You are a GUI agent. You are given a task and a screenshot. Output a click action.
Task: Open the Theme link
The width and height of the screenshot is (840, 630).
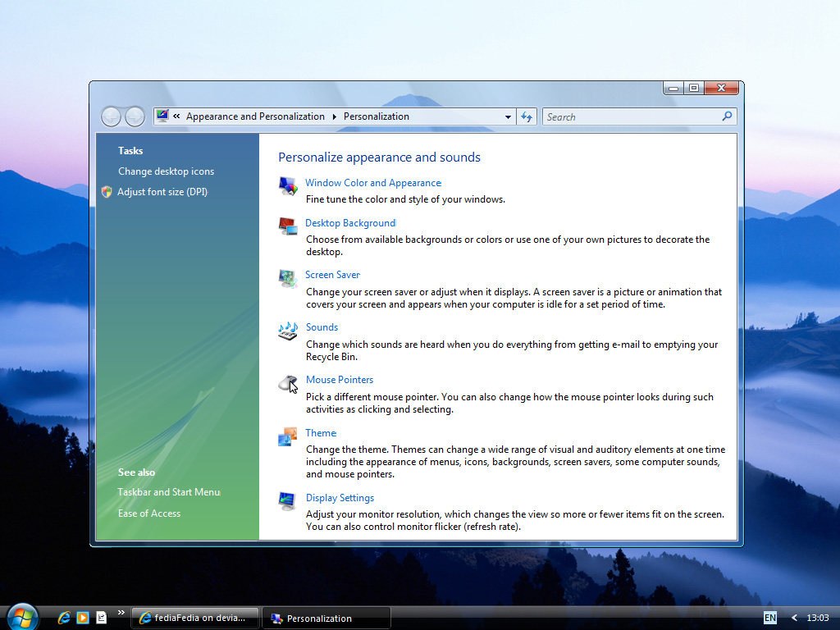click(x=321, y=433)
